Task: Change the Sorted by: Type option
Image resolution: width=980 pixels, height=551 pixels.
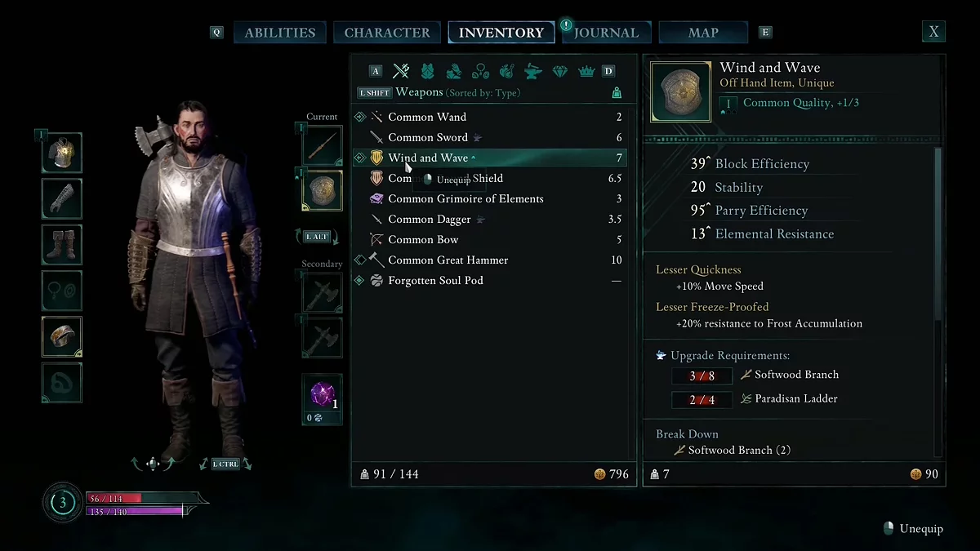Action: [x=484, y=93]
